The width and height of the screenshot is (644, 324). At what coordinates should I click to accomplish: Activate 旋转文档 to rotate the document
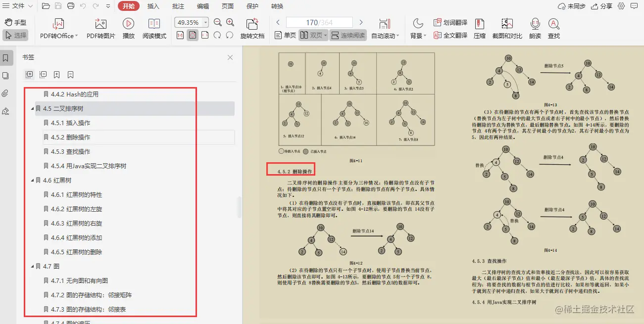(253, 28)
